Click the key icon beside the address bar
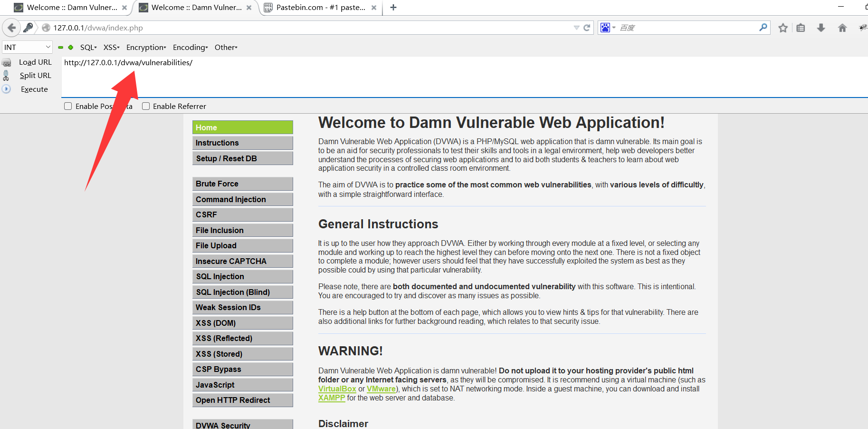This screenshot has width=868, height=429. coord(28,28)
